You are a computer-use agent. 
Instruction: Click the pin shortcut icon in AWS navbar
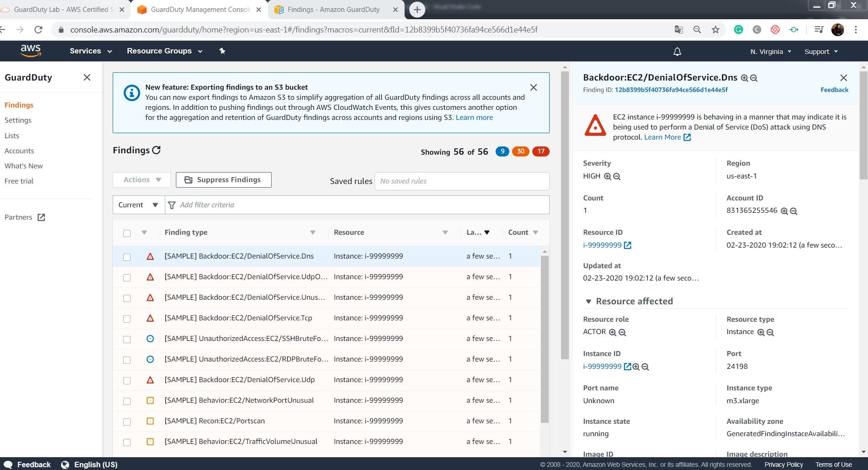pyautogui.click(x=222, y=51)
